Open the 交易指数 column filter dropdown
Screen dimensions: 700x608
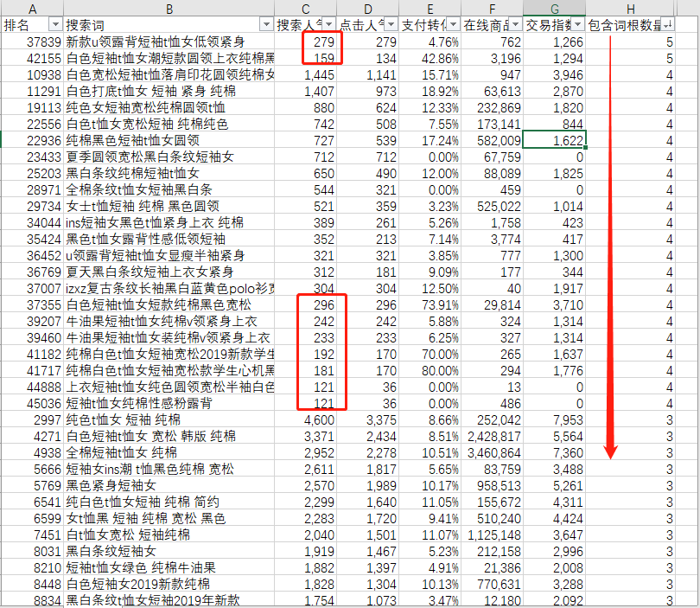578,24
